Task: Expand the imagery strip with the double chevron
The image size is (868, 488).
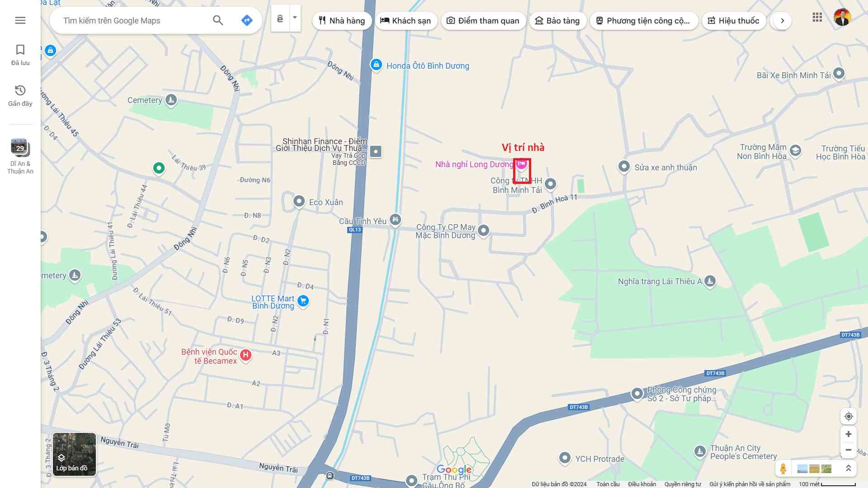Action: pos(849,469)
